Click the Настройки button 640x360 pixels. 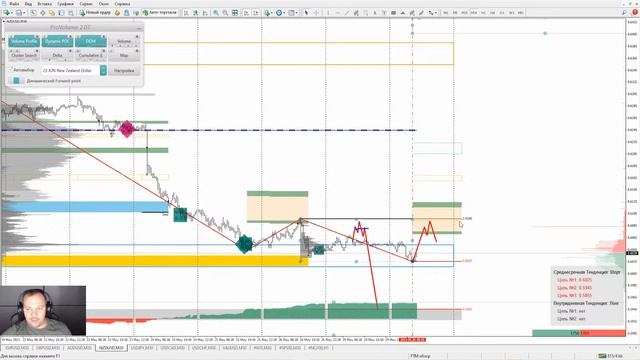coord(124,71)
